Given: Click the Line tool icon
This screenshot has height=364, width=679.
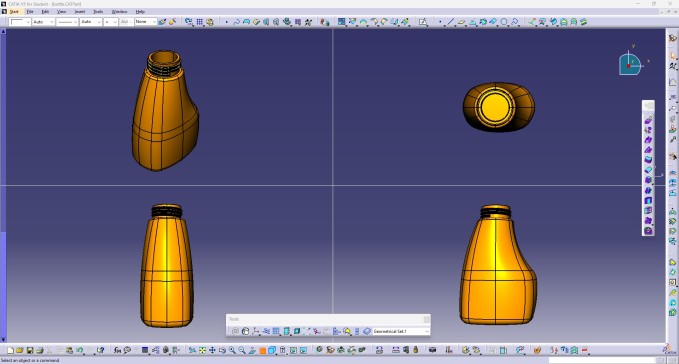Looking at the screenshot, I should (451, 22).
